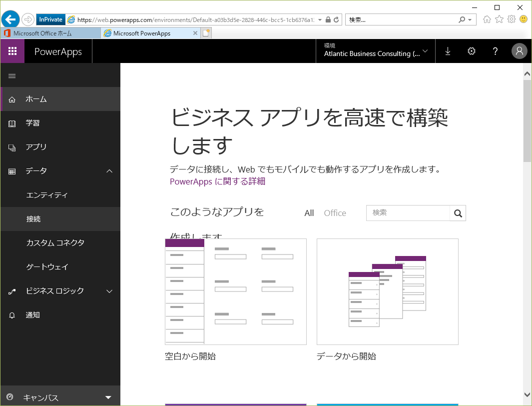Viewport: 532px width, 406px height.
Task: Open the environment dropdown Atlantic Business Consulting
Action: 375,51
